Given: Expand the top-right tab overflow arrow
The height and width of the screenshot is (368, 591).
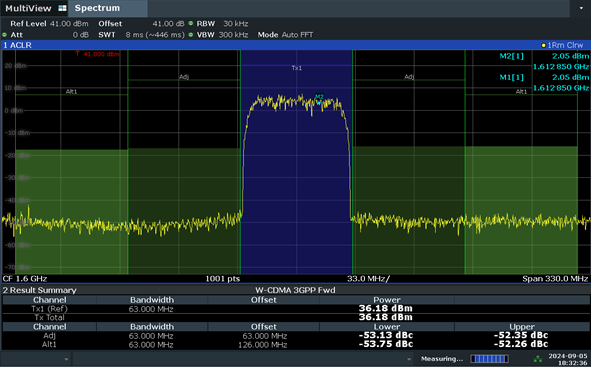Looking at the screenshot, I should (x=581, y=8).
